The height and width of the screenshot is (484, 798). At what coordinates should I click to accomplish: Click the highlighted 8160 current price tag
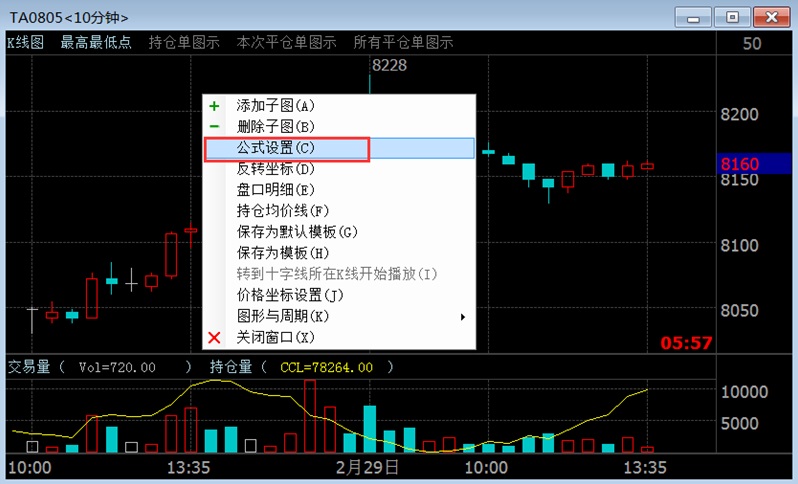(x=754, y=164)
